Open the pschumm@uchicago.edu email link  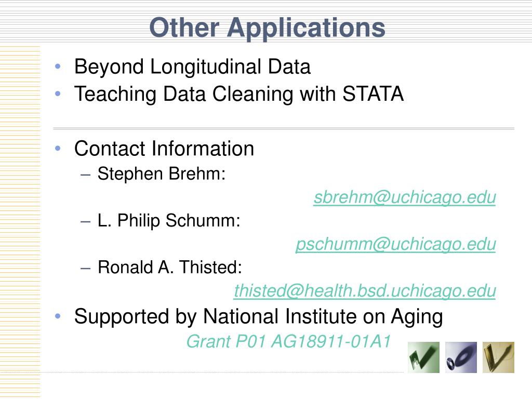[395, 244]
